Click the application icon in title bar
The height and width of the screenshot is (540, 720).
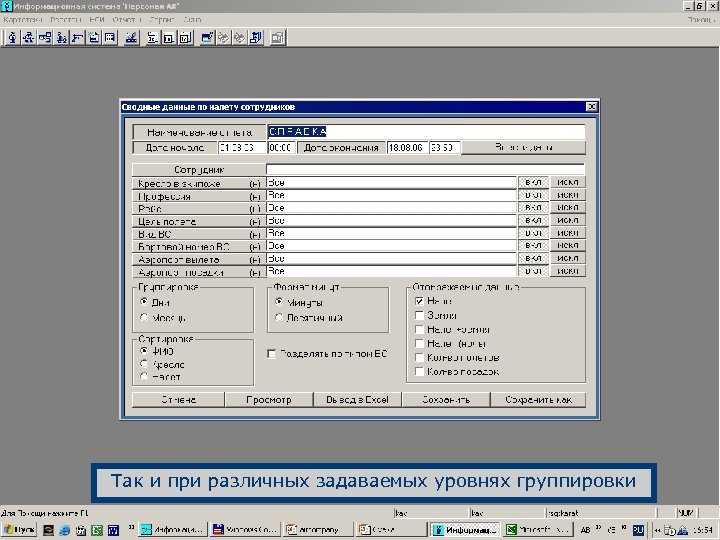click(x=7, y=6)
